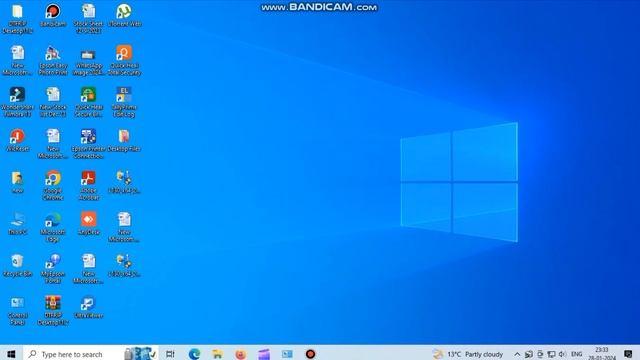Open the AnyDesk desktop shortcut
Viewport: 640px width, 360px height.
tap(89, 223)
